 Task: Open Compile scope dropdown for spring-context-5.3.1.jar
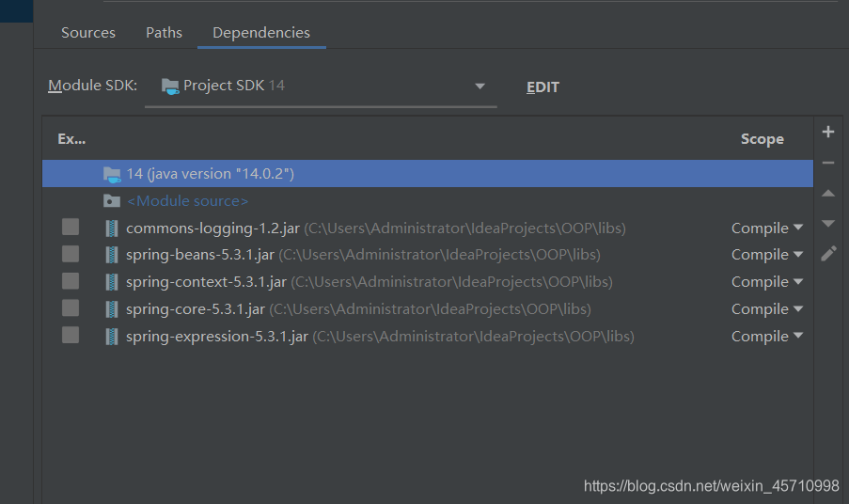click(x=766, y=282)
